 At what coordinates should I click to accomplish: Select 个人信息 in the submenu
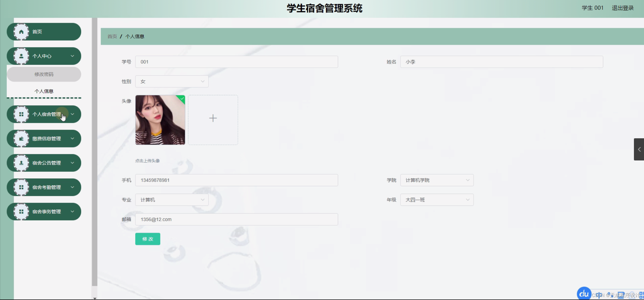point(44,91)
